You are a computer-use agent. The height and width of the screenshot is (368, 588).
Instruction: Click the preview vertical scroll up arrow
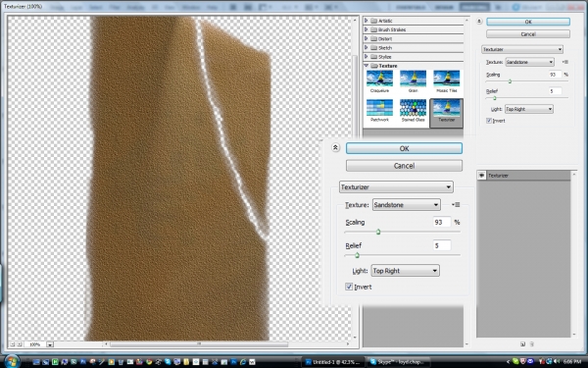coord(355,20)
